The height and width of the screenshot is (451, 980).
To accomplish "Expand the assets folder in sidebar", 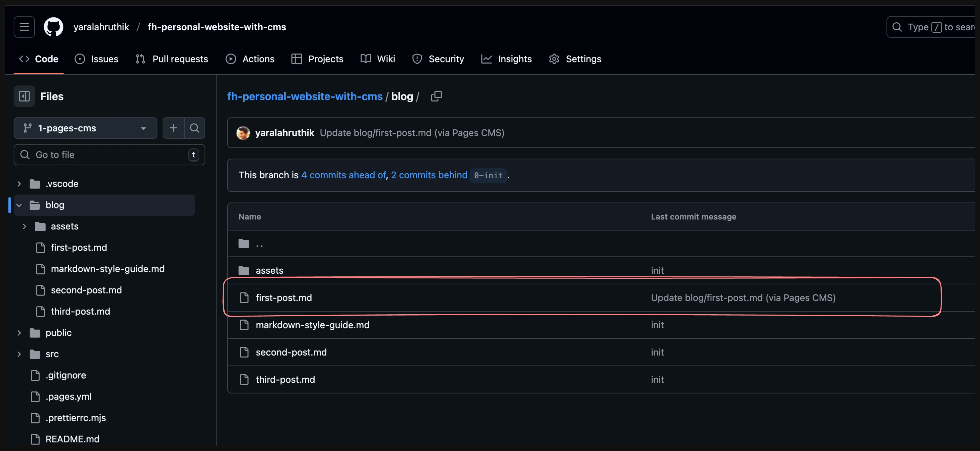I will pyautogui.click(x=24, y=226).
